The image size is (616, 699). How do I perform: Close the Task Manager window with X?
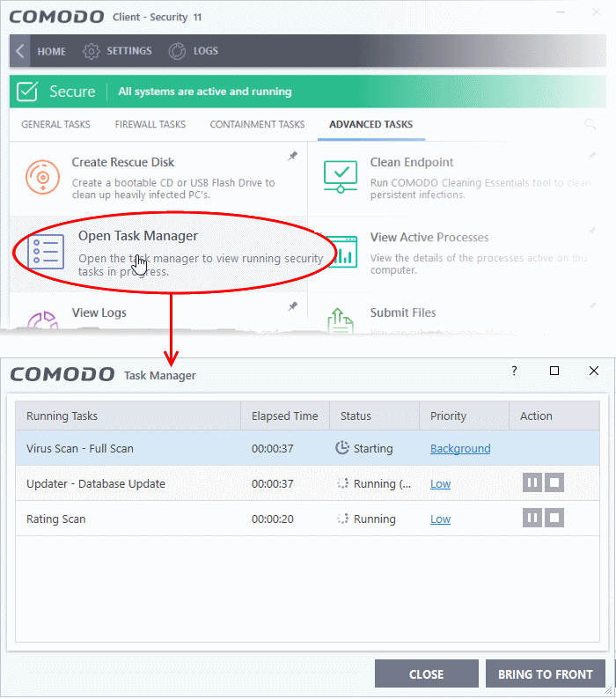pyautogui.click(x=594, y=371)
